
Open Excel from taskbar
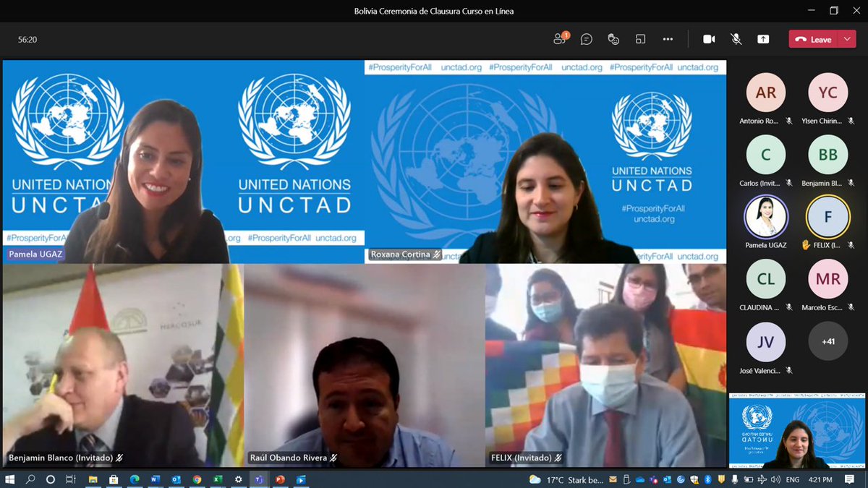(x=218, y=479)
